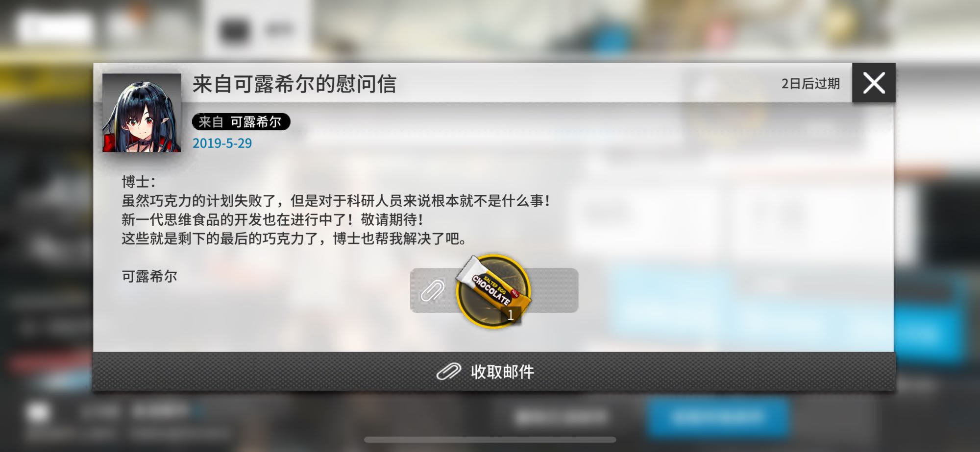Click the paperclip icon beside 收取邮件
This screenshot has height=452, width=980.
point(449,371)
